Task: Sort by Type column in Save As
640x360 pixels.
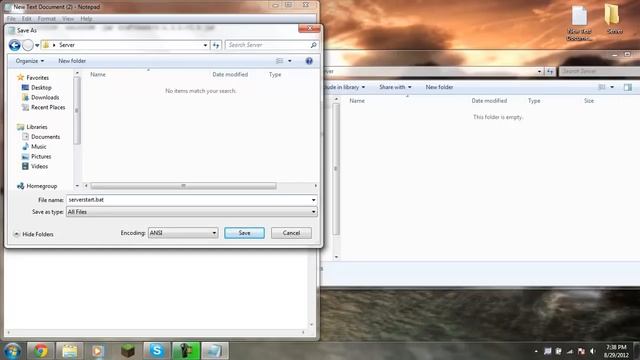Action: (x=275, y=74)
